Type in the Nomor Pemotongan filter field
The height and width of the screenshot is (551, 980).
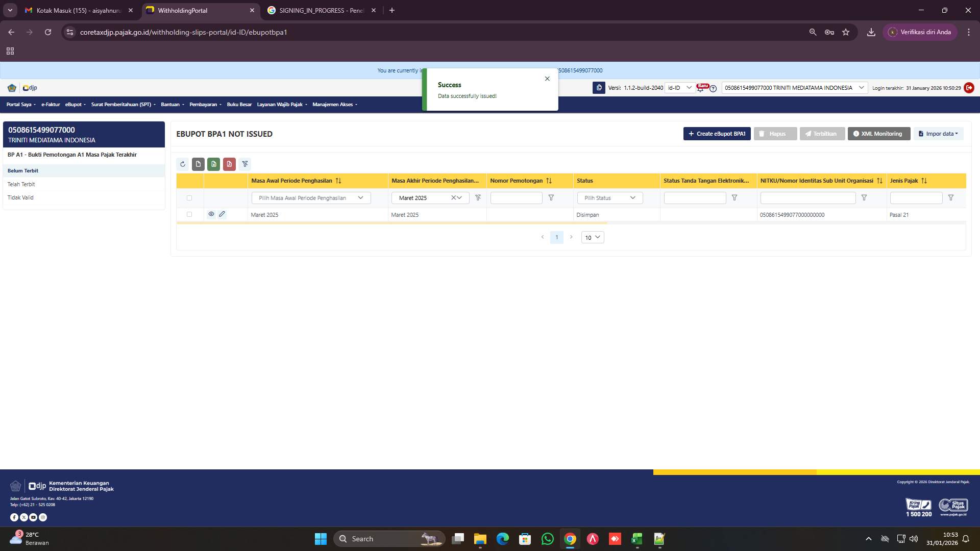pyautogui.click(x=517, y=197)
